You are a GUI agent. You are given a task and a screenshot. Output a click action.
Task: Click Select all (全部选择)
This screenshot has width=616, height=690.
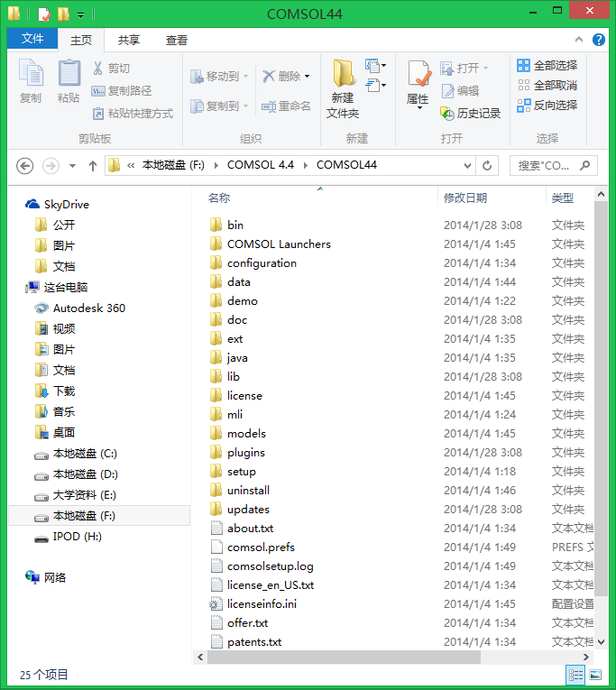tap(547, 66)
